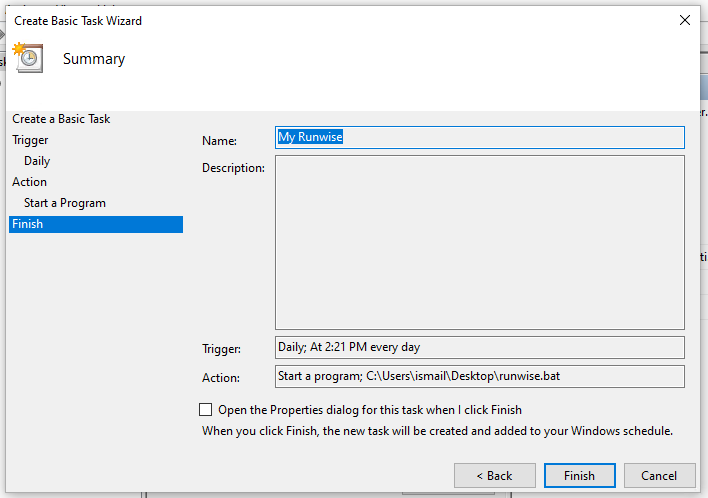Select Create a Basic Task step
The height and width of the screenshot is (498, 708).
[x=61, y=119]
